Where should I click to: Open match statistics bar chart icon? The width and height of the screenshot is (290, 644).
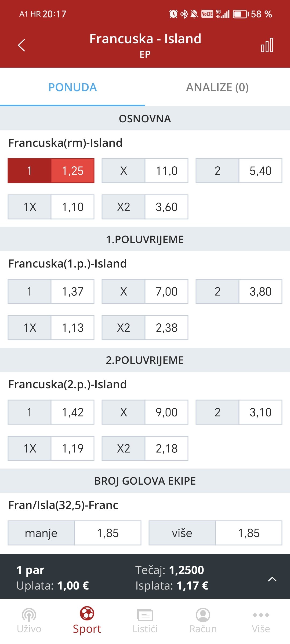[x=267, y=45]
